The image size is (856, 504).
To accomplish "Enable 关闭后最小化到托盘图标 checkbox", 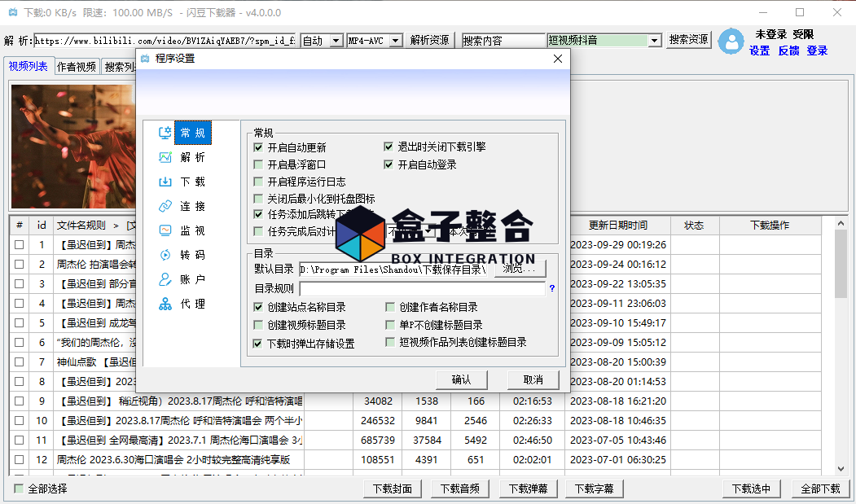I will point(258,198).
